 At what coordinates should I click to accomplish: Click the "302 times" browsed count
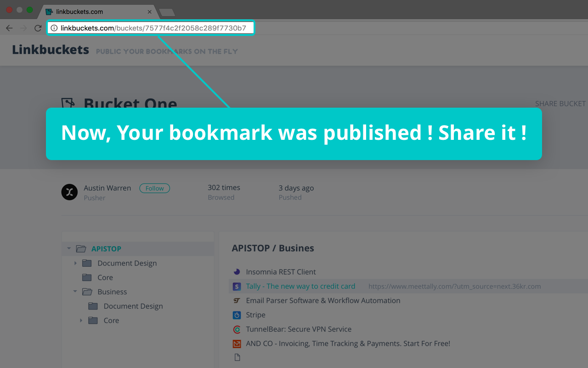[224, 188]
